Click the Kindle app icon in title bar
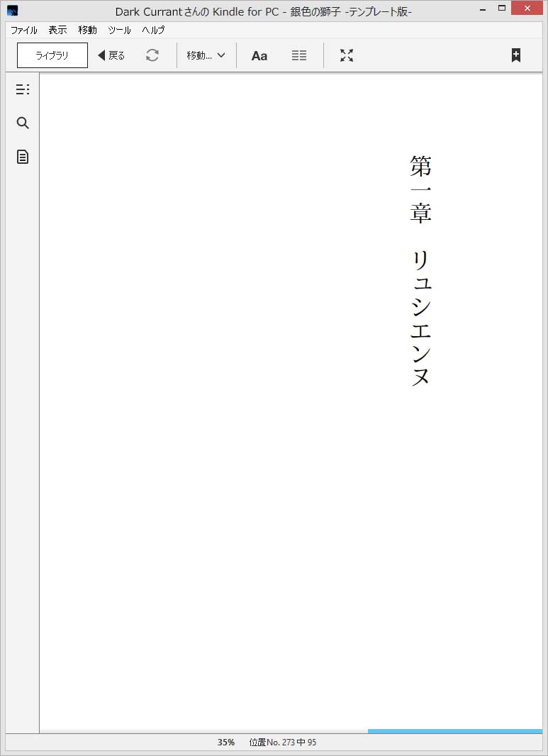Viewport: 548px width, 756px height. pos(13,10)
